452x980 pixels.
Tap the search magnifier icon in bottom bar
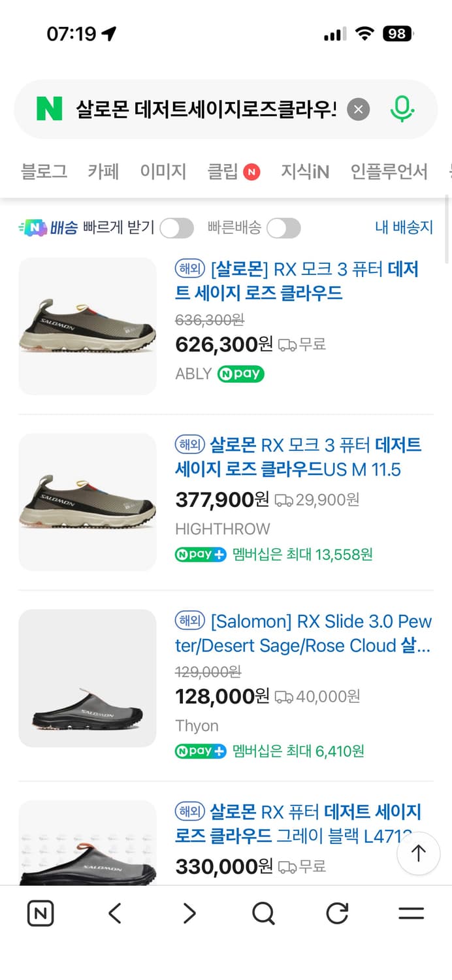(263, 913)
